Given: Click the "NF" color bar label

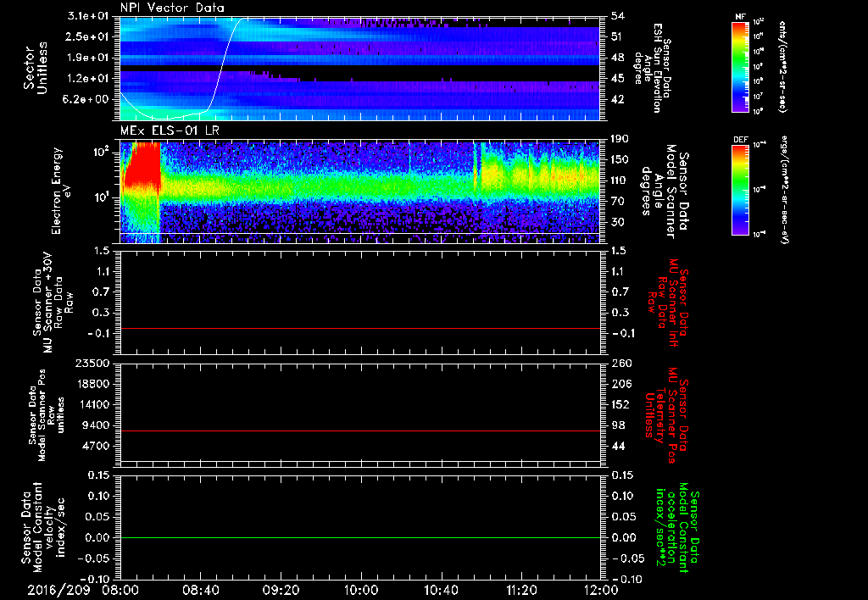Looking at the screenshot, I should pyautogui.click(x=740, y=17).
